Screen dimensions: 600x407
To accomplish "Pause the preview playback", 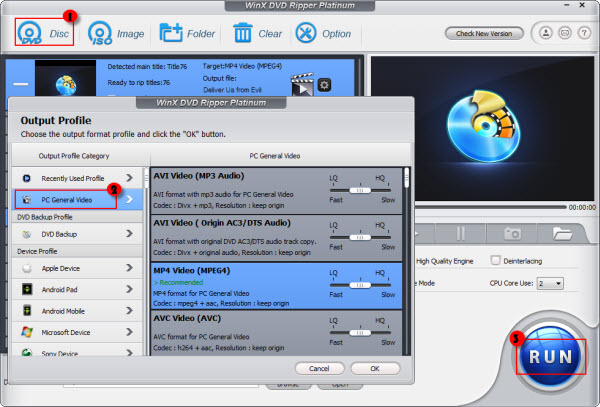I will 461,233.
